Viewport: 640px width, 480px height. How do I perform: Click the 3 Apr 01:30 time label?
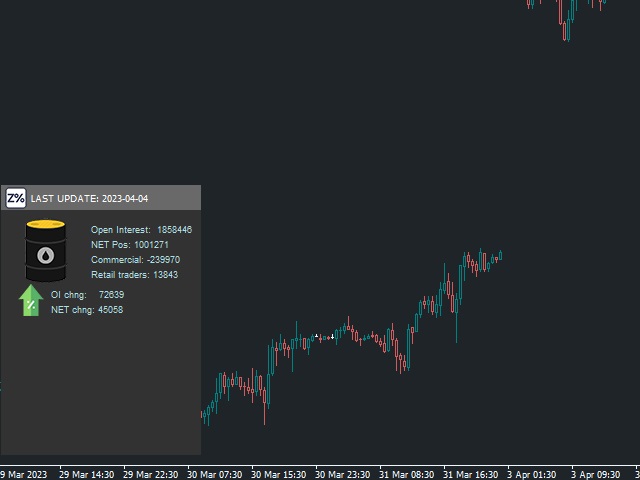pyautogui.click(x=532, y=475)
